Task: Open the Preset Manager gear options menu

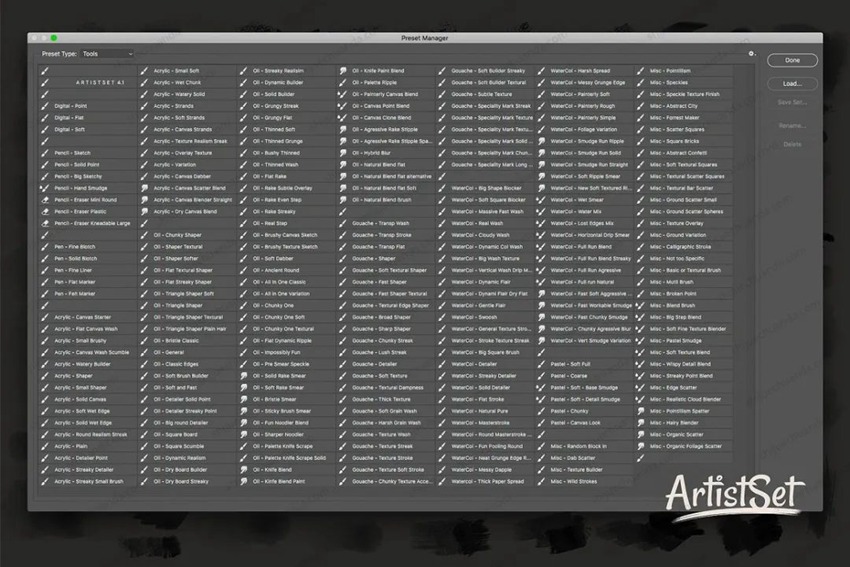Action: (x=751, y=53)
